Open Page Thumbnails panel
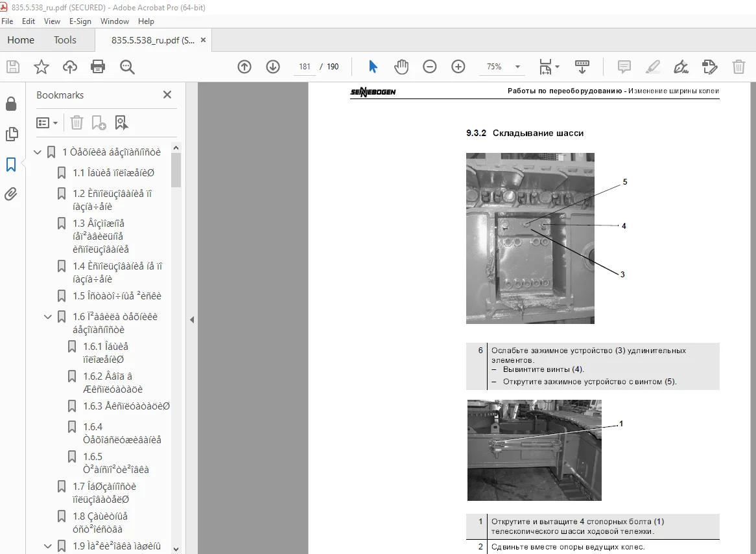The image size is (756, 554). click(12, 134)
